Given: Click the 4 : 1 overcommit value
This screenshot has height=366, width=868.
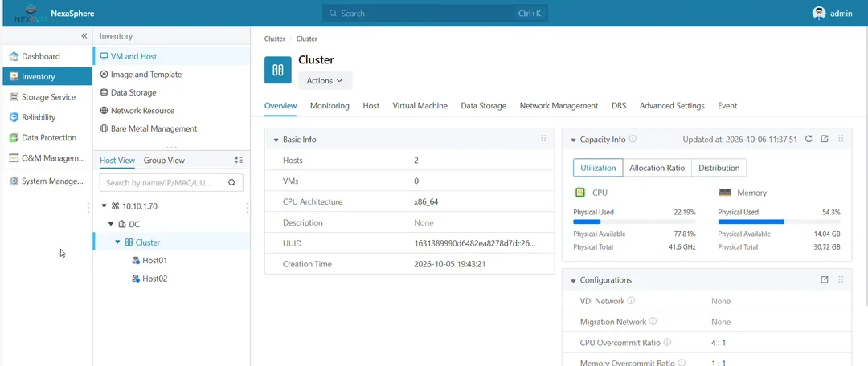Looking at the screenshot, I should (719, 343).
